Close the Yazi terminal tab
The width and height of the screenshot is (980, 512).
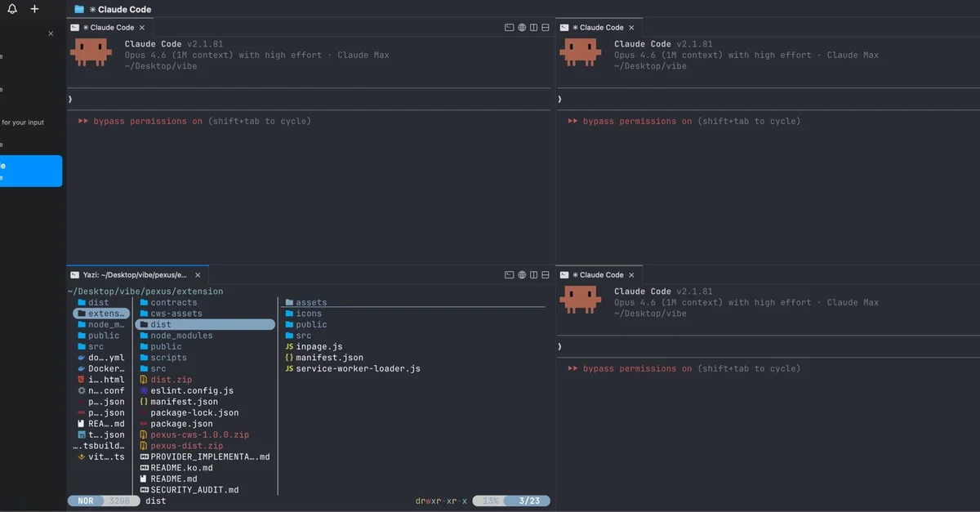(198, 275)
